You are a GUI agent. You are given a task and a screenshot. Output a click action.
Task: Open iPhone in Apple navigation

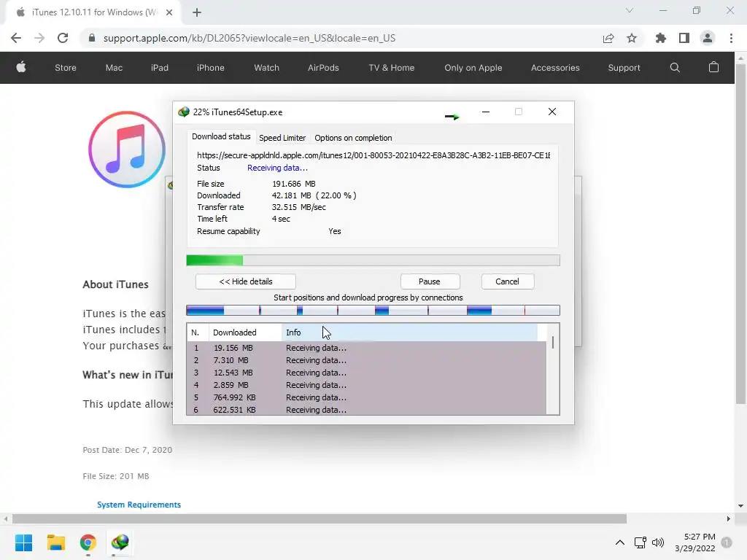click(x=211, y=68)
